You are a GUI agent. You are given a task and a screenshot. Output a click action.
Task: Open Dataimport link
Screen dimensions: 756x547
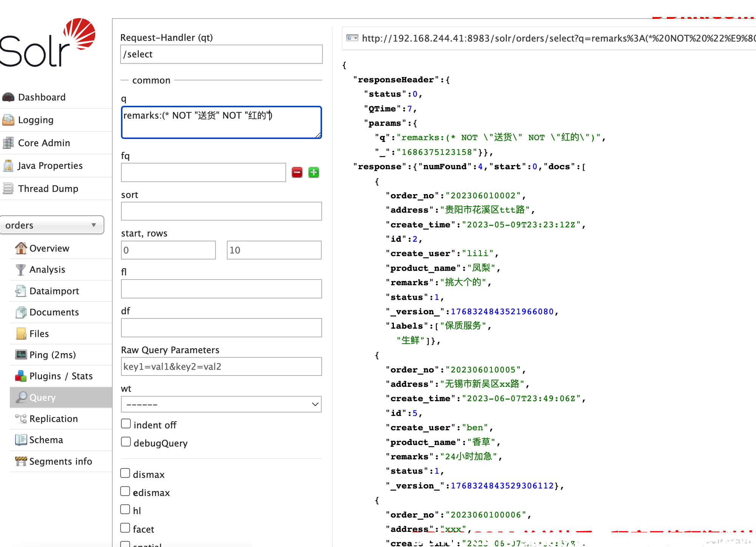point(54,291)
